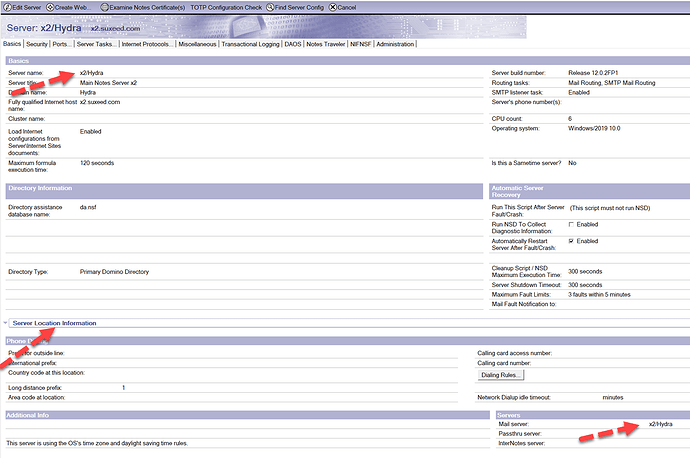Viewport: 690px width, 458px height.
Task: Click the Find Server Config label
Action: pyautogui.click(x=299, y=7)
